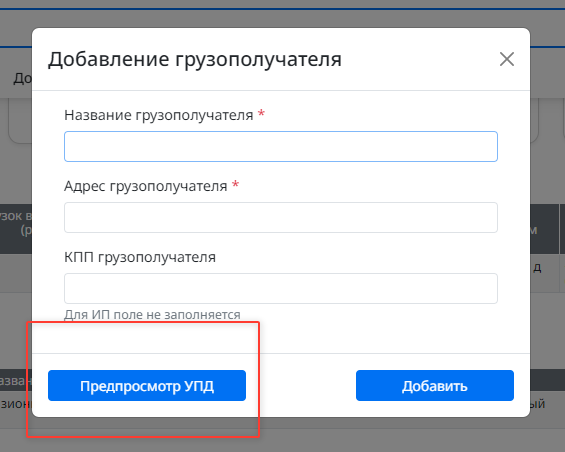Focus the Название грузополучателя input field
The width and height of the screenshot is (565, 452).
[x=281, y=146]
